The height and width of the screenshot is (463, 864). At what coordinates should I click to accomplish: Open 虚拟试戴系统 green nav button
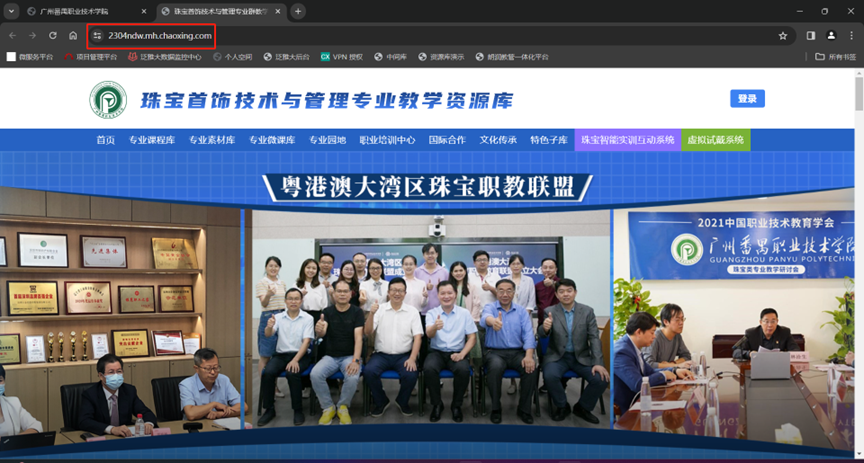[716, 140]
